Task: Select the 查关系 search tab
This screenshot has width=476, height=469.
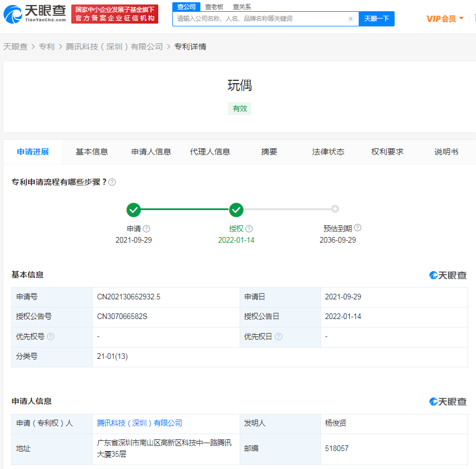Action: point(241,7)
